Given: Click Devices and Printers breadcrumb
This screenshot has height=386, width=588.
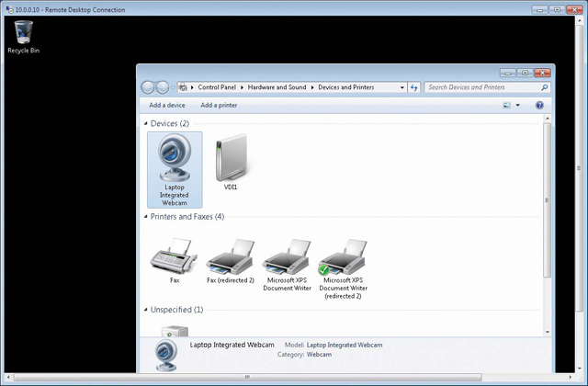Looking at the screenshot, I should point(346,87).
